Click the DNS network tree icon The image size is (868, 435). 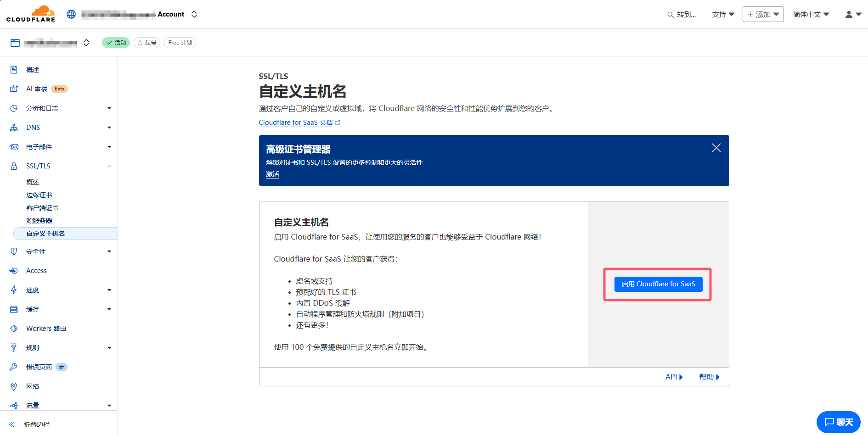14,128
